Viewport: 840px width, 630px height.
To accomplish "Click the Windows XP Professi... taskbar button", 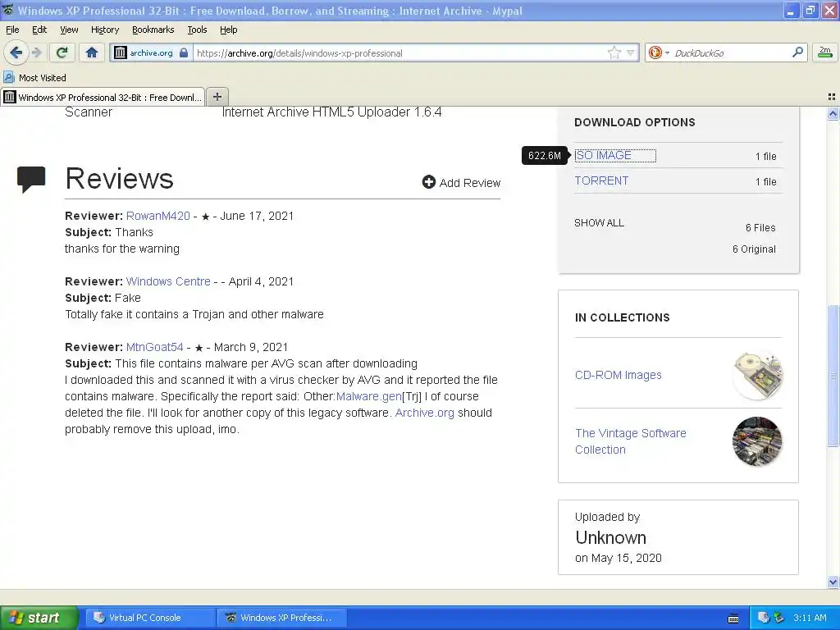I will point(283,618).
